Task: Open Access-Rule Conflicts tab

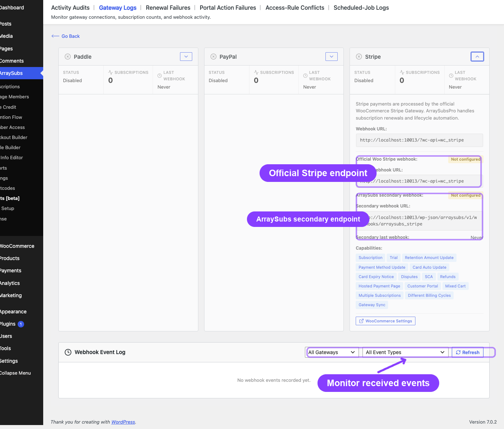Action: 295,8
